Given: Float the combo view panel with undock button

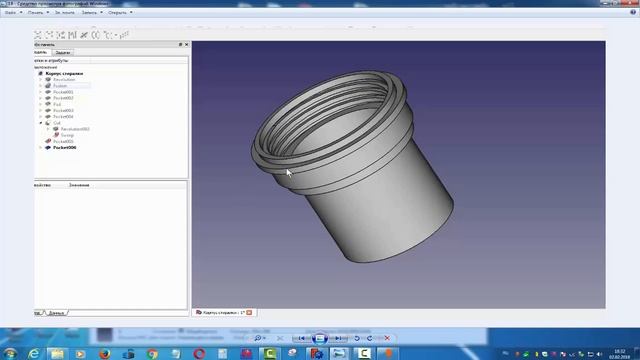Looking at the screenshot, I should coord(180,44).
